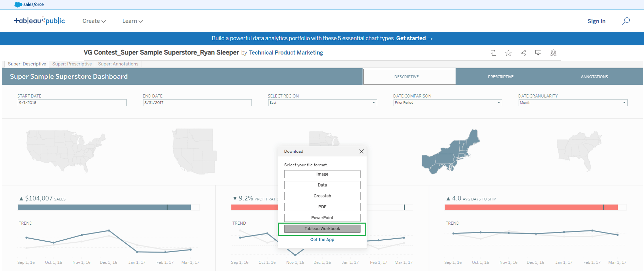
Task: Click the Download dialog title text
Action: (x=293, y=151)
